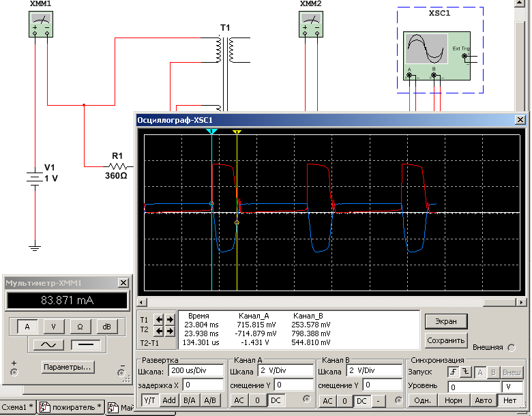Switch to the Схема1 tab

(x=16, y=408)
